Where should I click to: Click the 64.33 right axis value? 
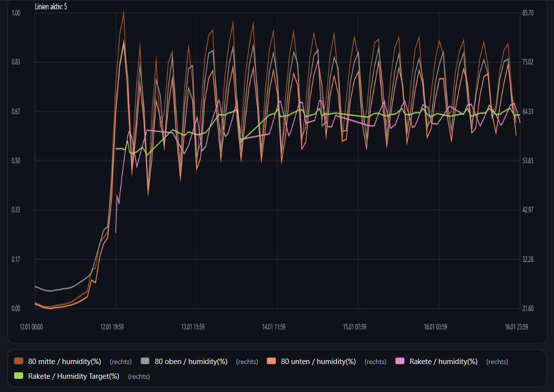tap(528, 111)
